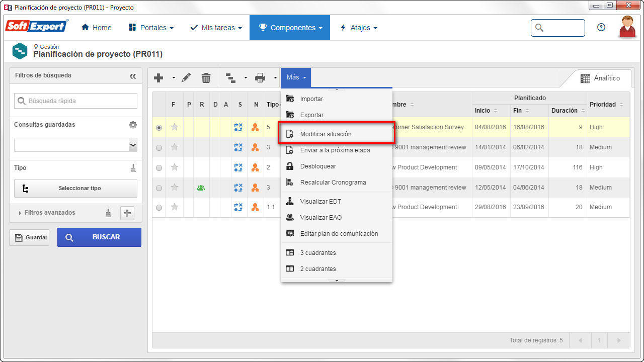Choose Desbloquear from the menu
Image resolution: width=644 pixels, height=362 pixels.
[x=337, y=166]
